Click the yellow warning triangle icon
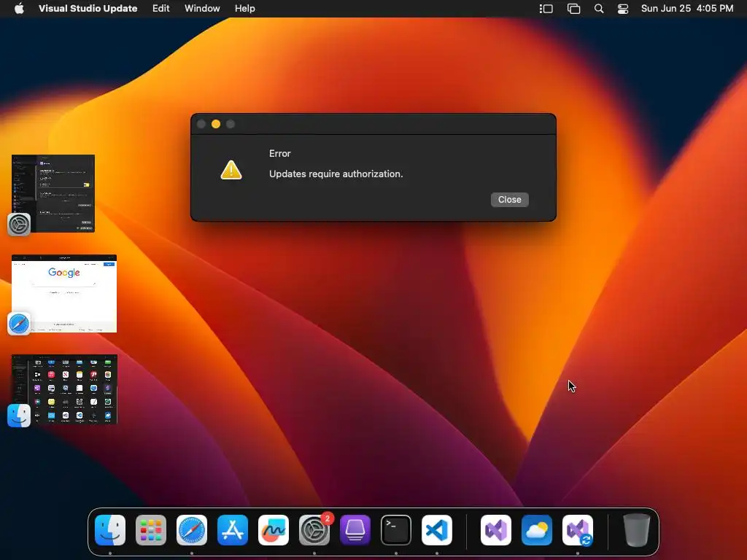The width and height of the screenshot is (747, 560). click(231, 170)
